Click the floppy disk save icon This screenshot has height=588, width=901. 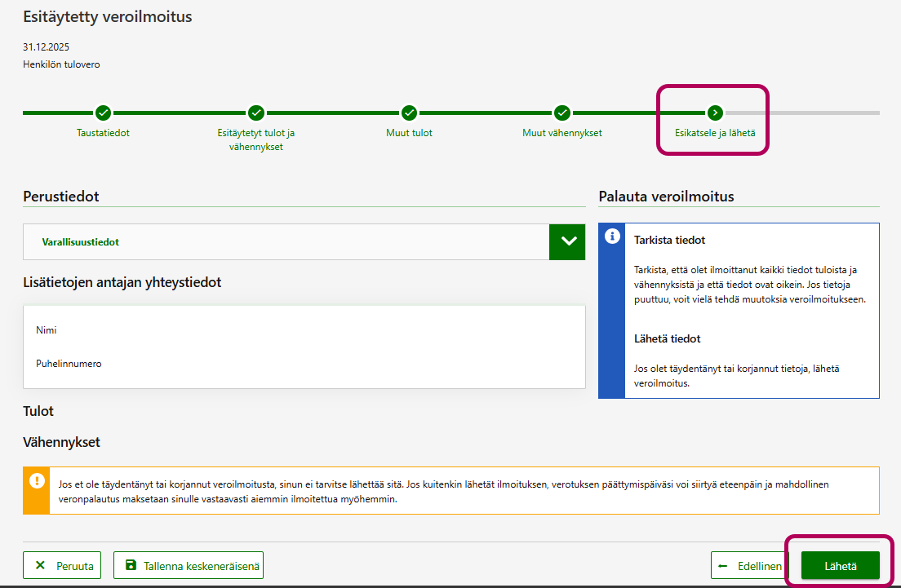click(x=131, y=564)
